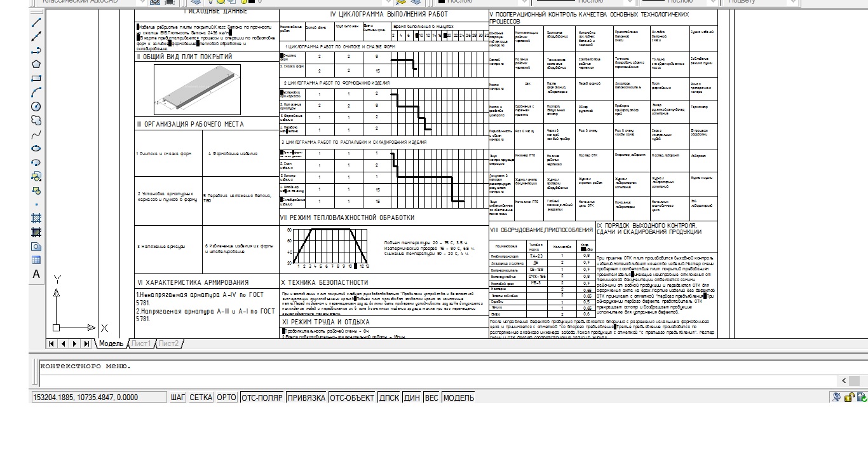Open the Table tool

coord(36,260)
